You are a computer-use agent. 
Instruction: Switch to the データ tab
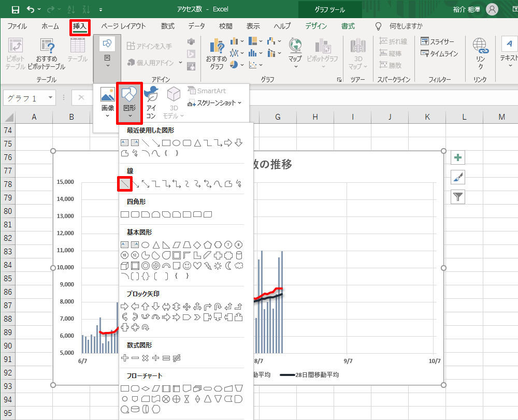[x=196, y=26]
